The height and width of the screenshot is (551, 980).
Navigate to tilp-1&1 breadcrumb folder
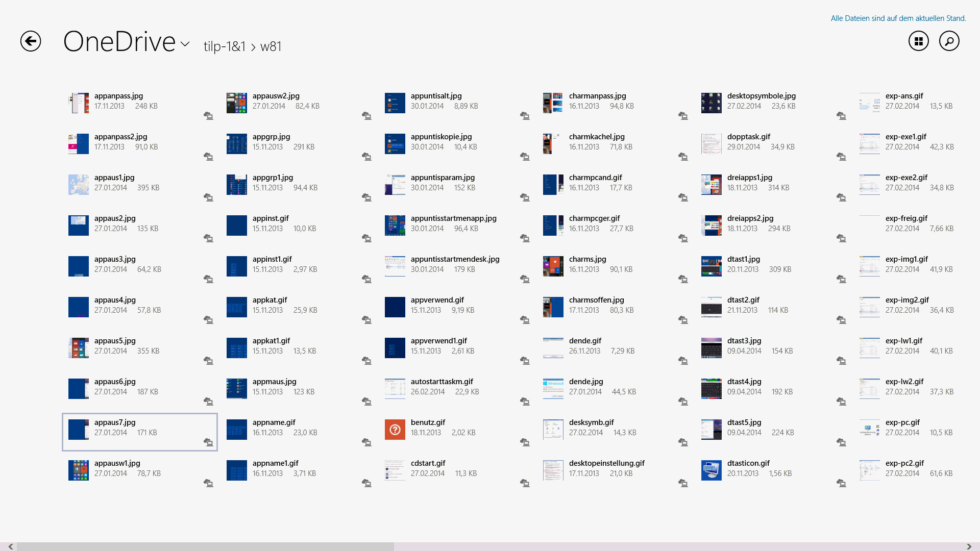(x=225, y=46)
